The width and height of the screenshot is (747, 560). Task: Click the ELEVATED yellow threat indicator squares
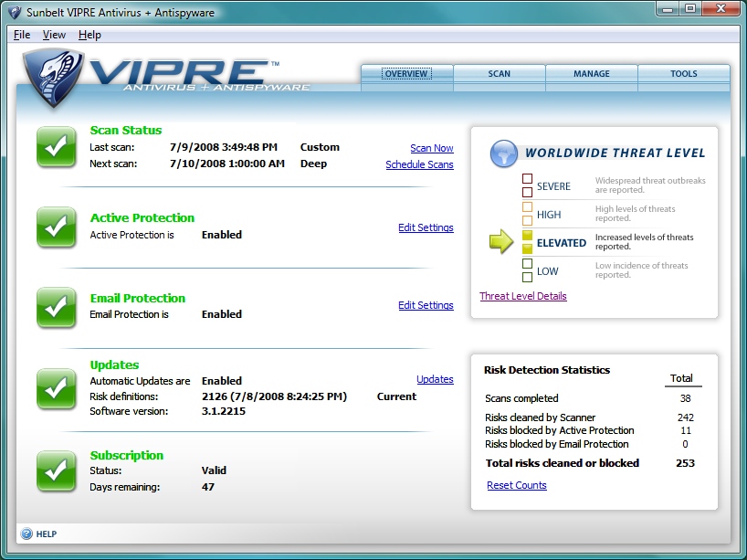(x=528, y=242)
